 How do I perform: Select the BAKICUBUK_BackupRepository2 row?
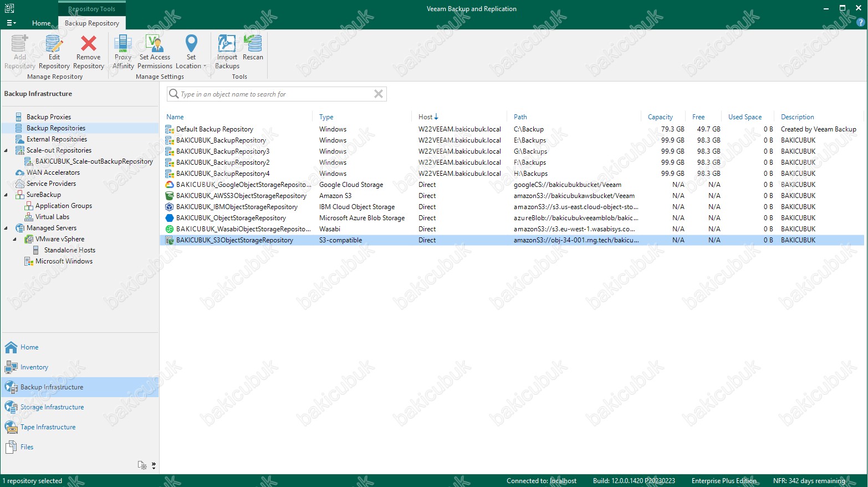(512, 163)
